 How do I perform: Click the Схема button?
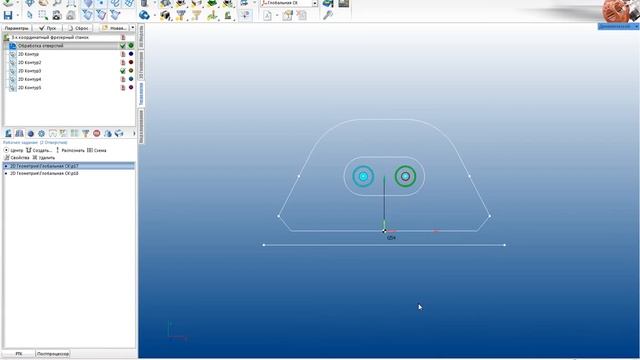97,150
